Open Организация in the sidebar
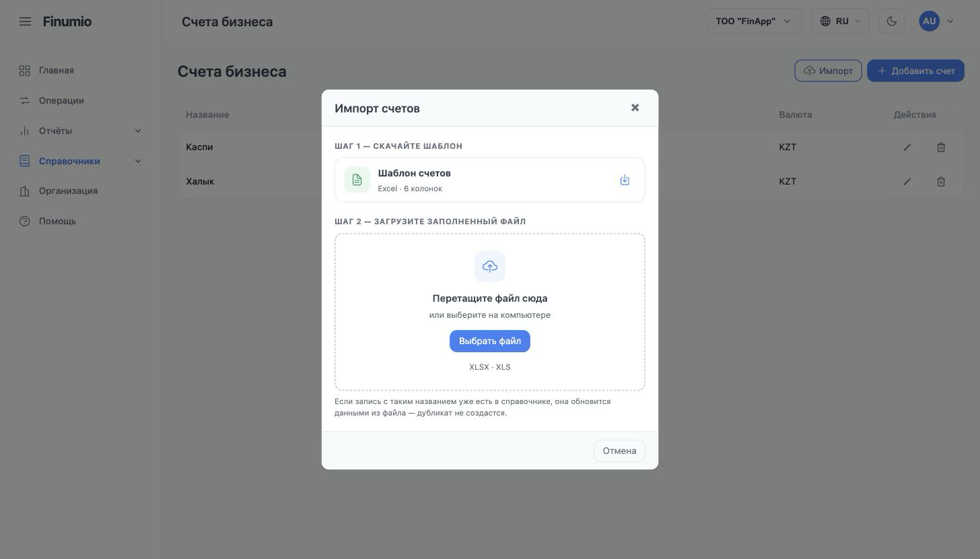980x559 pixels. click(x=68, y=191)
